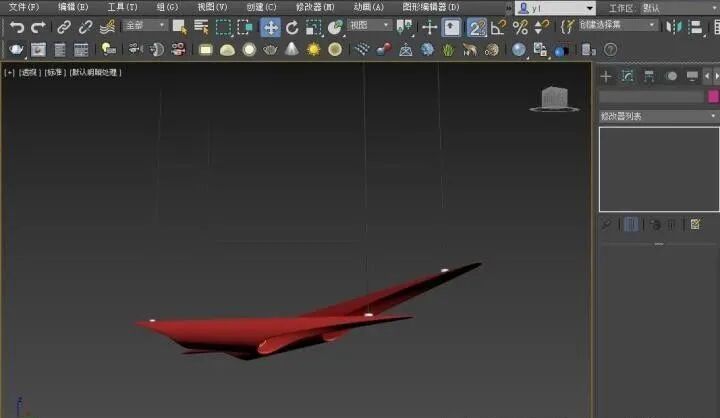Open 动画(A) menu
The width and height of the screenshot is (720, 418).
coord(368,7)
